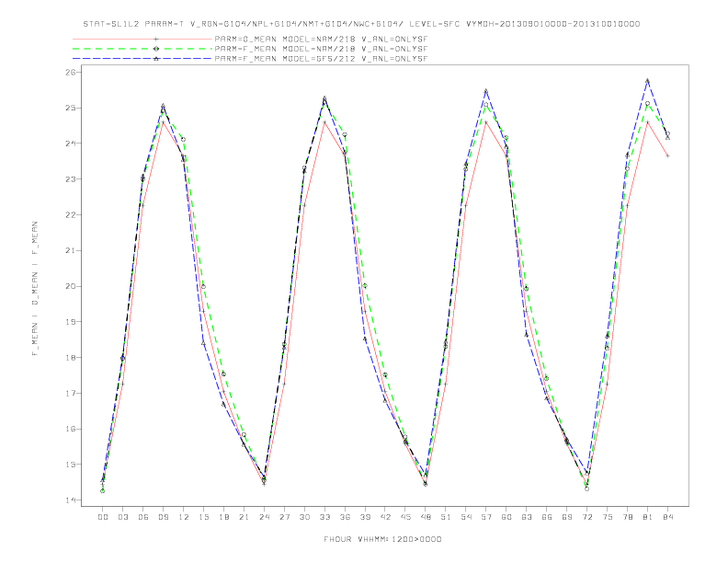Click y-axis tick label 15
The width and height of the screenshot is (728, 563).
(71, 464)
